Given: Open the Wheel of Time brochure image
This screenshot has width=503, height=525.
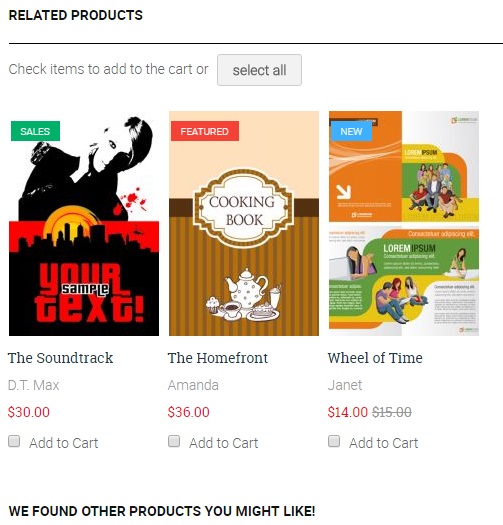Looking at the screenshot, I should (404, 223).
